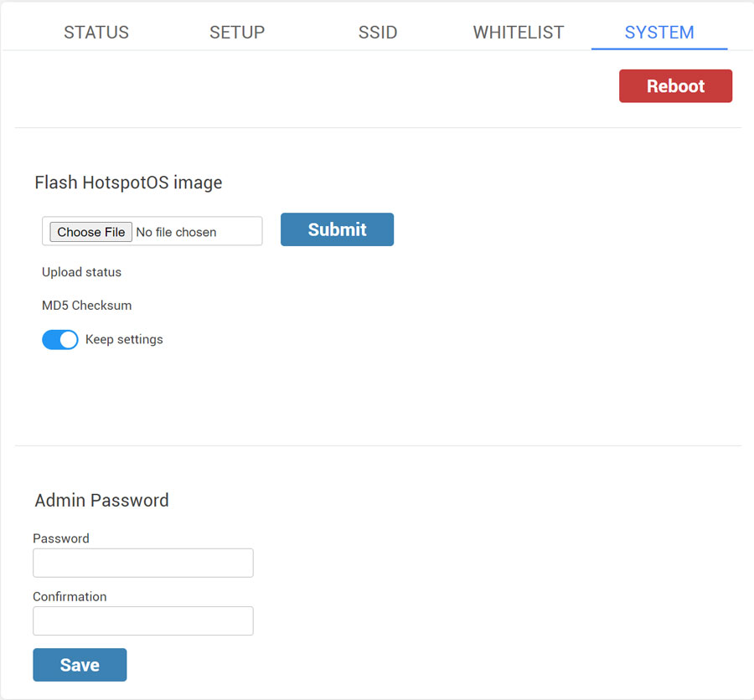This screenshot has width=754, height=700.
Task: Disable the Keep settings toggle switch
Action: pos(59,339)
